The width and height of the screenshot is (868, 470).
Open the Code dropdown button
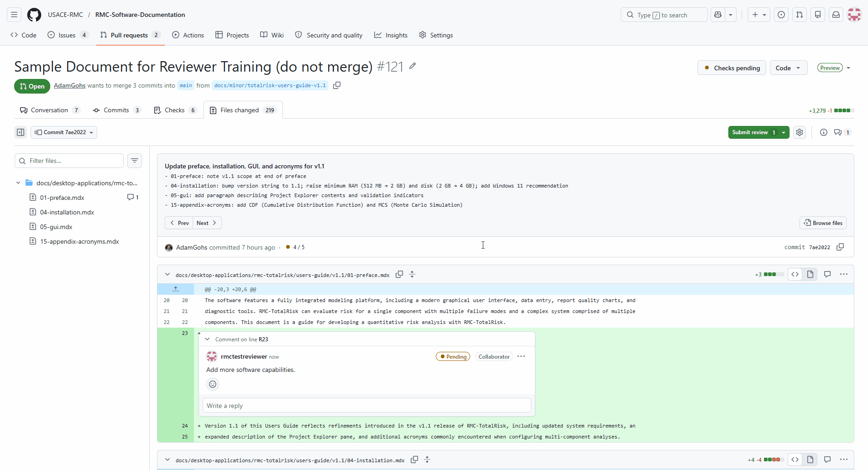tap(789, 68)
